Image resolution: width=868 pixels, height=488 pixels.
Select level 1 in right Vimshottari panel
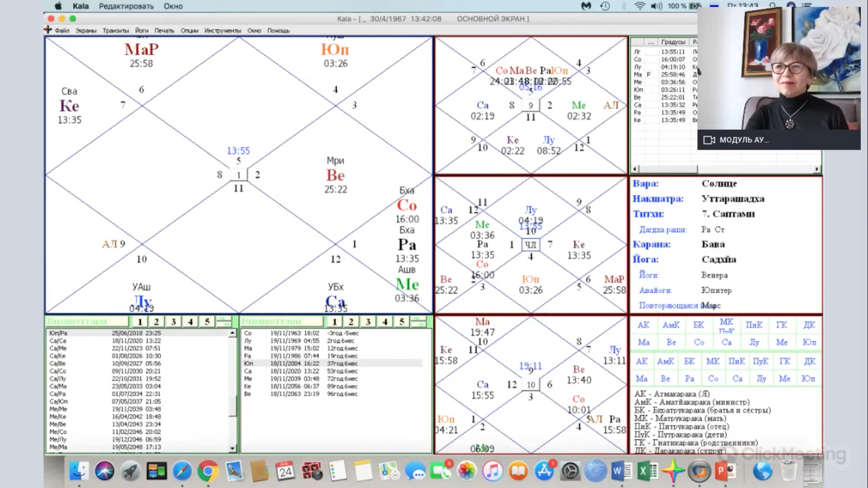[335, 322]
